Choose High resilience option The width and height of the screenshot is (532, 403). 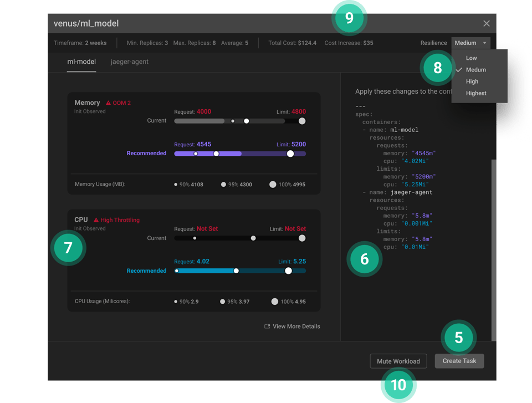(x=472, y=81)
